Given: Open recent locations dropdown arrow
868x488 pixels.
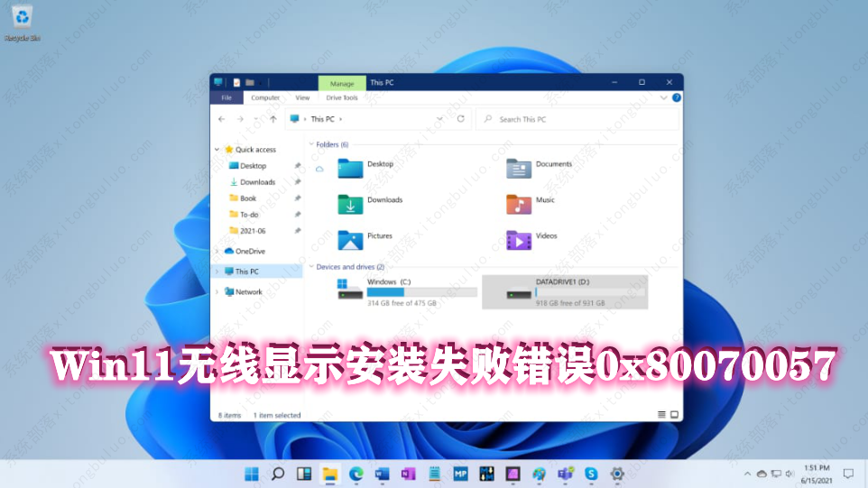Looking at the screenshot, I should pyautogui.click(x=255, y=119).
